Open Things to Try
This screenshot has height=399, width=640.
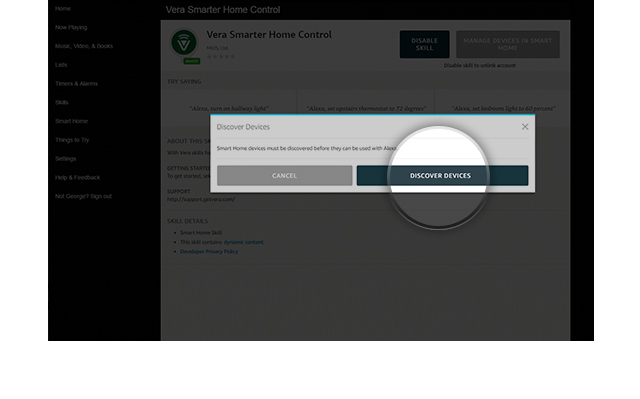(72, 140)
